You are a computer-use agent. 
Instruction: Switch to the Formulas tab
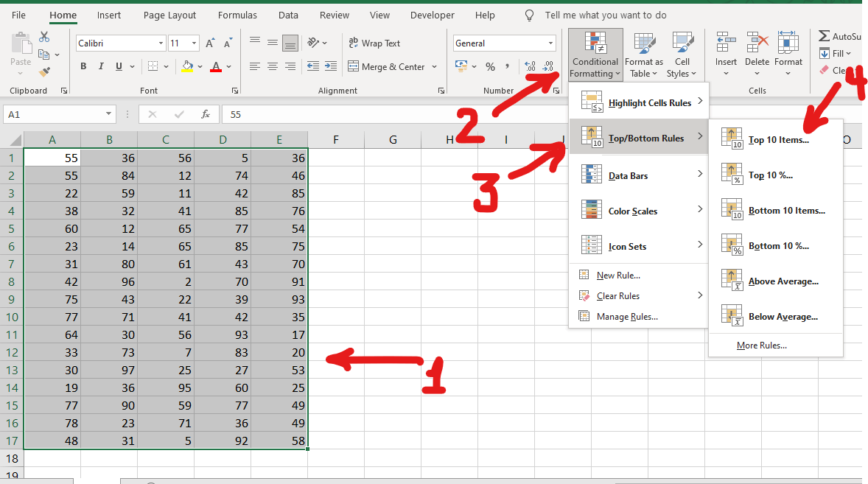point(237,15)
